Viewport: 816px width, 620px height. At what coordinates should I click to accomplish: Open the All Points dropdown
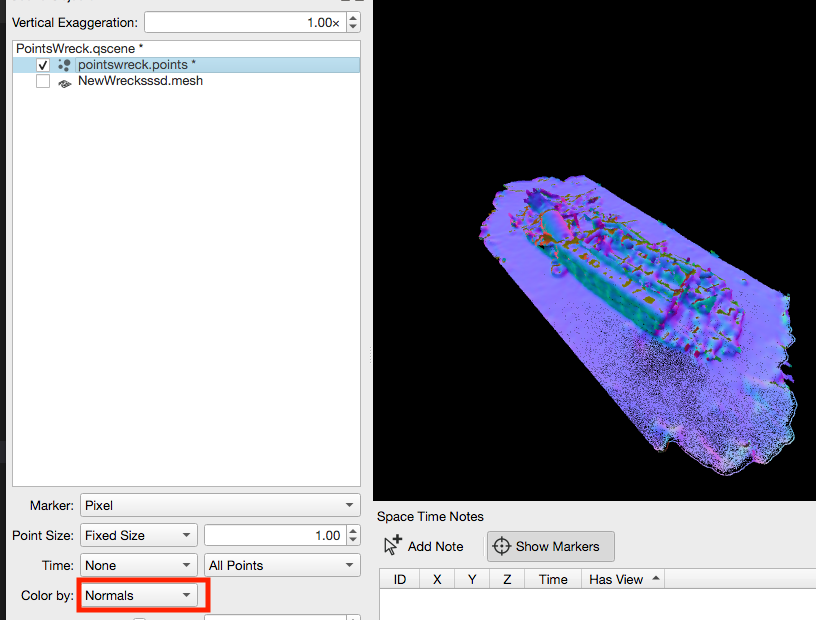pyautogui.click(x=282, y=565)
